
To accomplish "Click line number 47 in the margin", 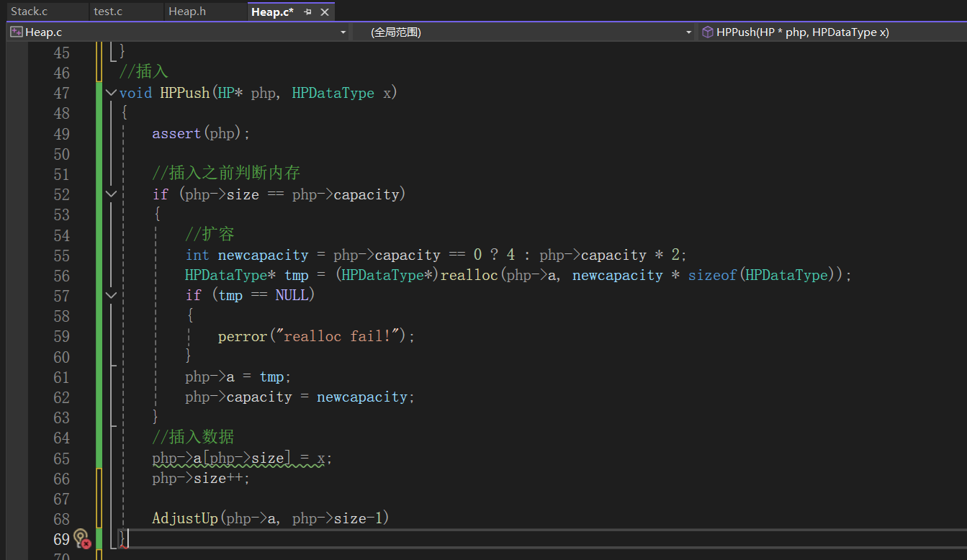I will tap(61, 93).
